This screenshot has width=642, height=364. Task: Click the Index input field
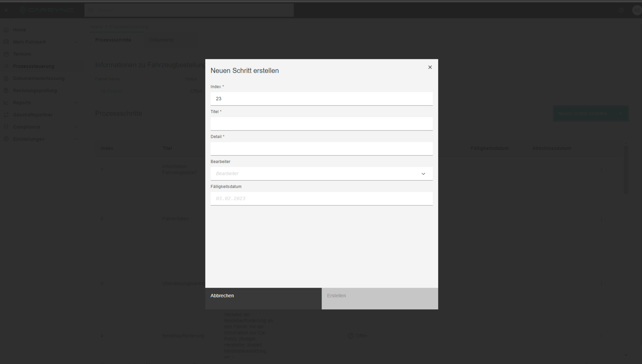tap(321, 99)
